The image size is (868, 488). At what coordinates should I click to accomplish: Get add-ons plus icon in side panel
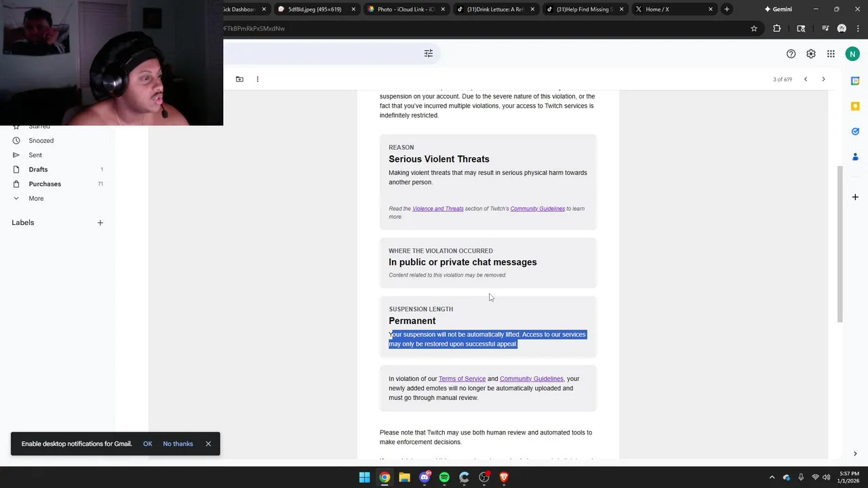pyautogui.click(x=855, y=197)
